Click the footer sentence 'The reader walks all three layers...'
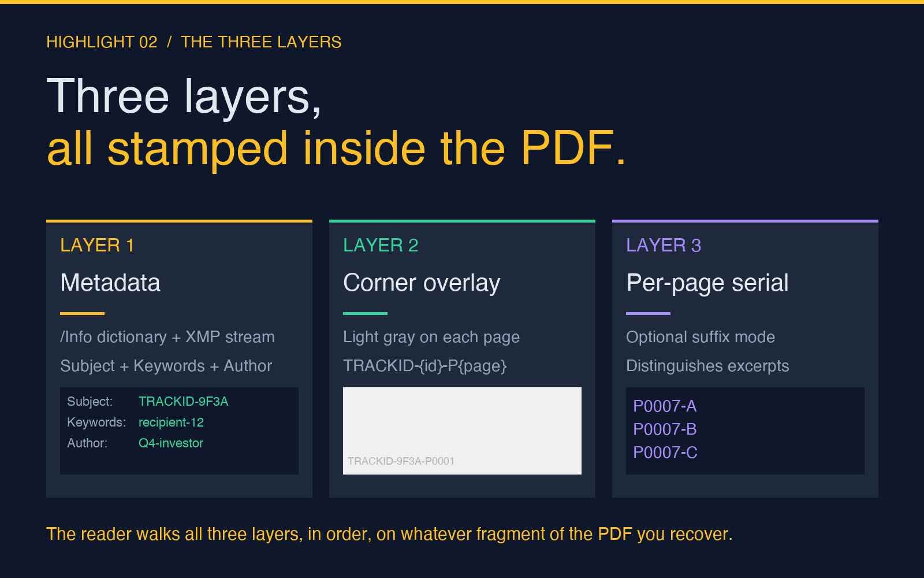The width and height of the screenshot is (924, 578). [389, 534]
